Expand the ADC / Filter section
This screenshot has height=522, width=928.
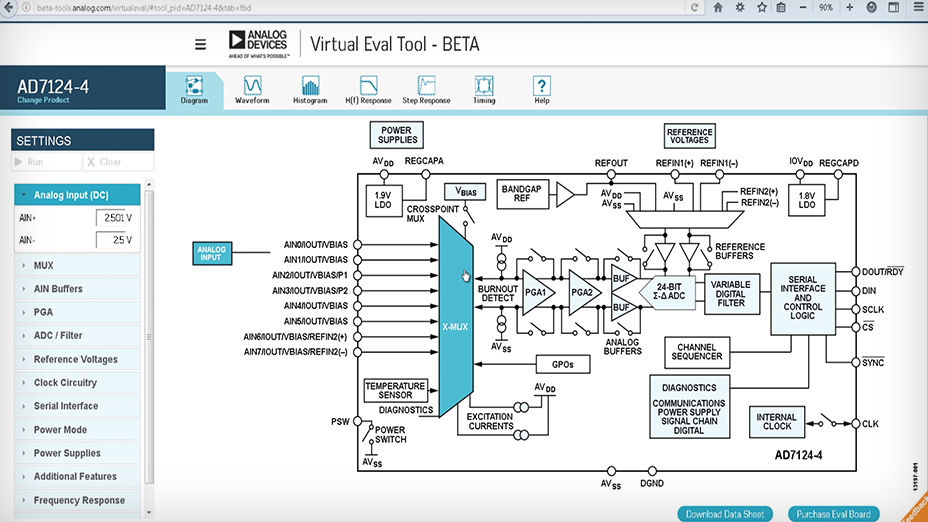tap(77, 336)
